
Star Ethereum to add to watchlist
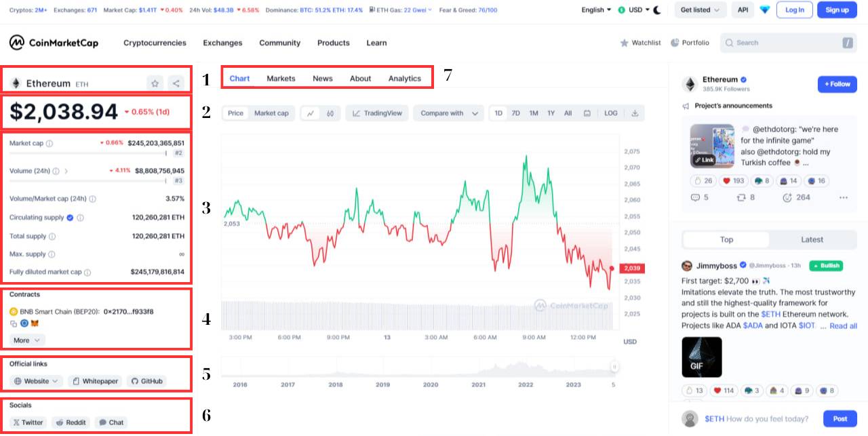pos(155,83)
